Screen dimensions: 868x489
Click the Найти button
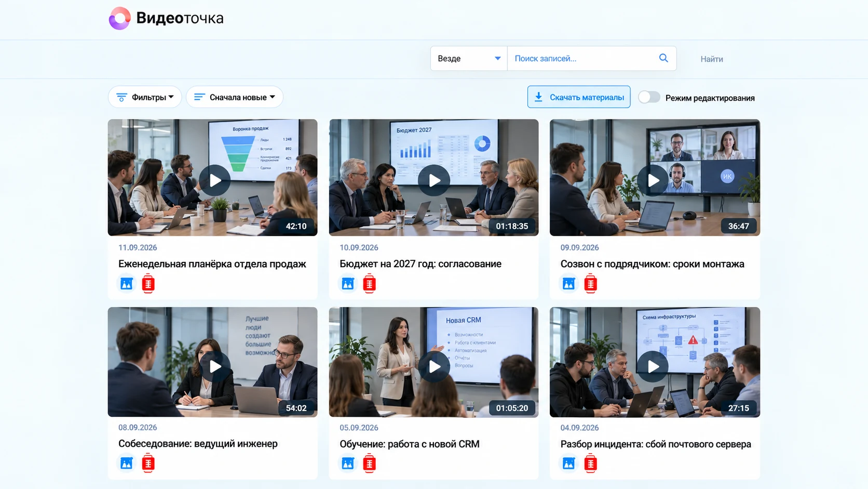coord(712,59)
